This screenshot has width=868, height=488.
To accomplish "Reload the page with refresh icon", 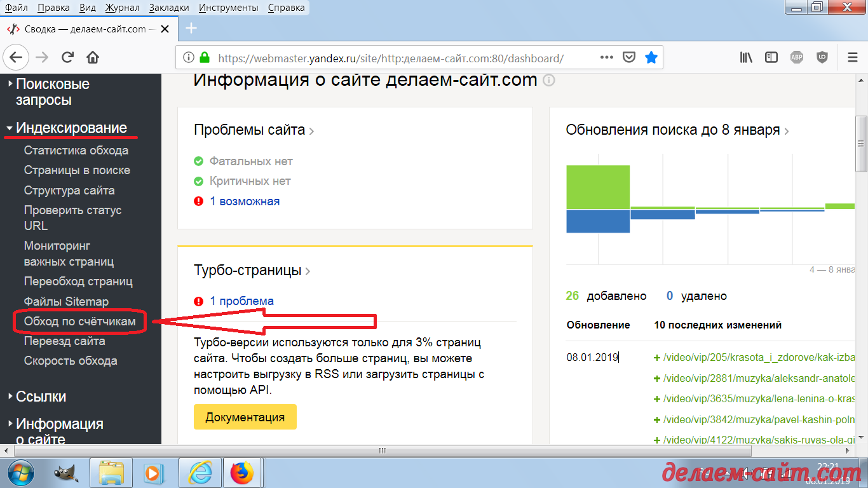I will (67, 57).
